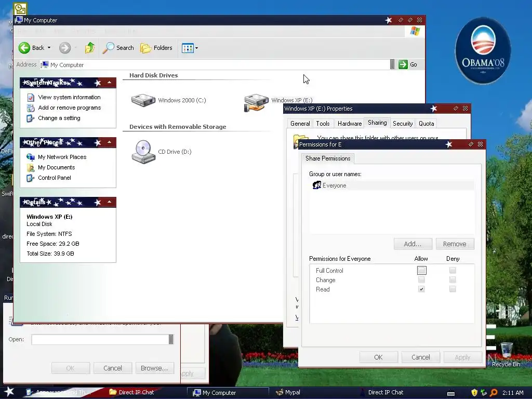This screenshot has width=532, height=399.
Task: Select the CD Drive (D:) icon
Action: point(143,152)
